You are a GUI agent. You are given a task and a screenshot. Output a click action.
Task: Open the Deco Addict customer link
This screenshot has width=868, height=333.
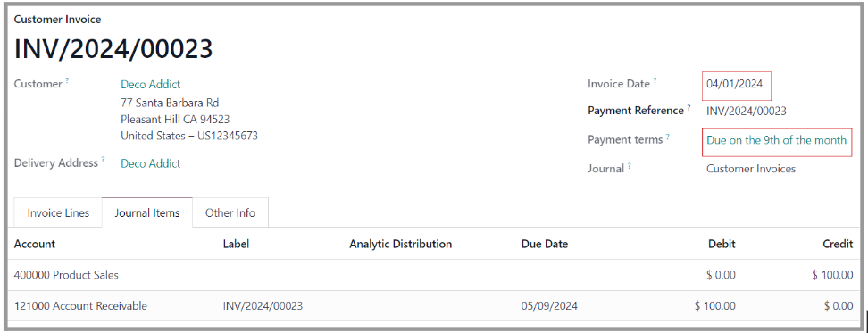coord(151,85)
